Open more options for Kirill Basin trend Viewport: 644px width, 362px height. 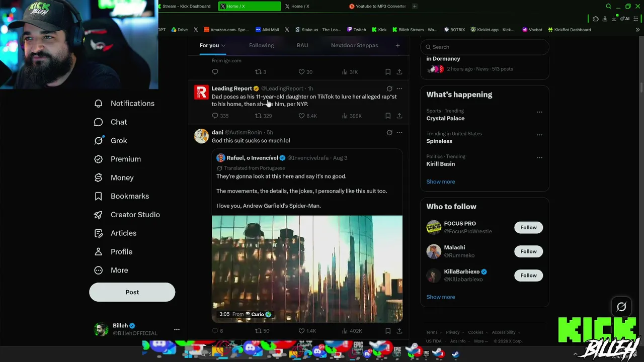(539, 157)
